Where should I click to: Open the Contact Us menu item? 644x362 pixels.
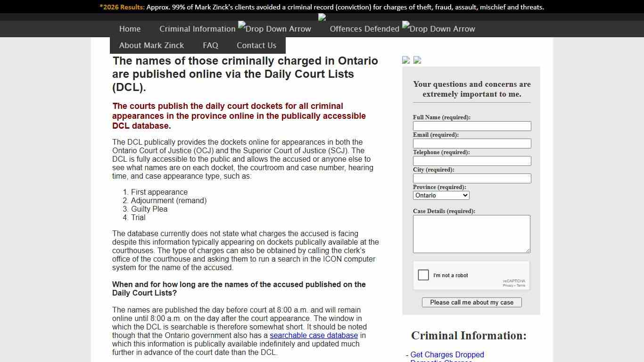(256, 45)
